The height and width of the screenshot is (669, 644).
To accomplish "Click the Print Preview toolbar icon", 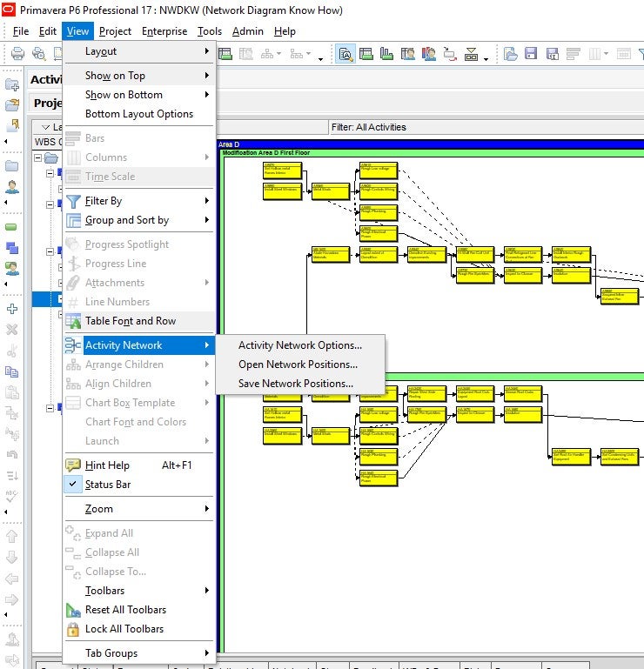I will tap(39, 54).
